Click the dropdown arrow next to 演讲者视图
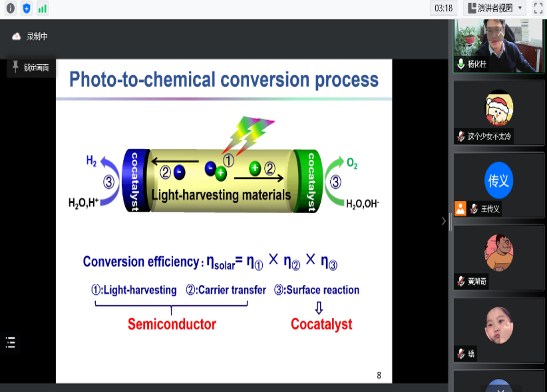547x392 pixels. (520, 8)
